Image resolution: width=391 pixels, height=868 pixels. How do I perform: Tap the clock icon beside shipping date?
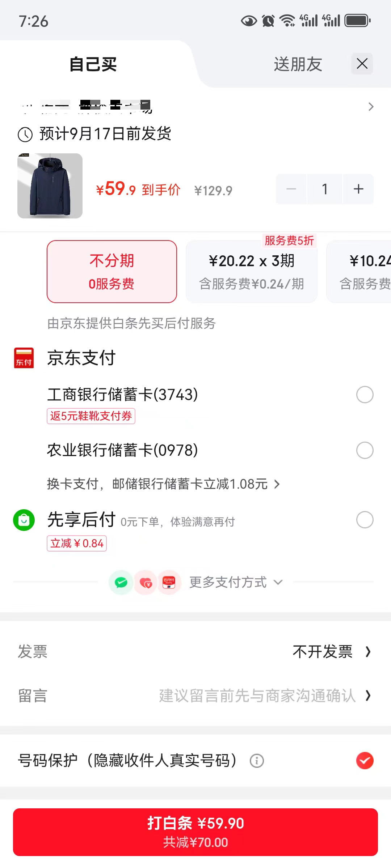coord(25,135)
